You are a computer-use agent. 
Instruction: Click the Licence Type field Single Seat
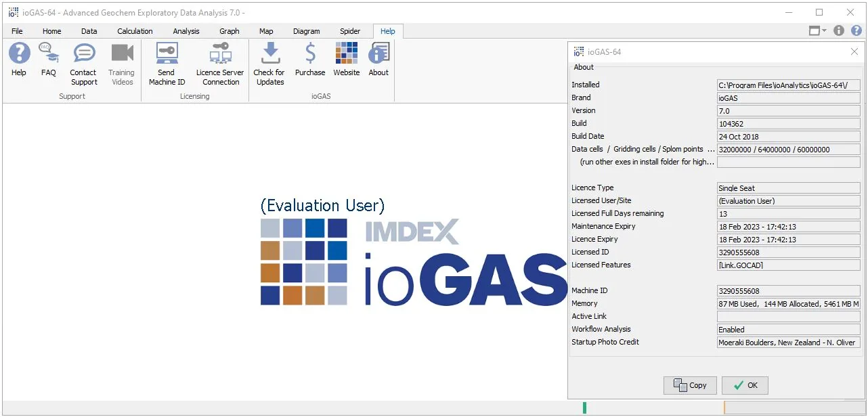(x=789, y=188)
